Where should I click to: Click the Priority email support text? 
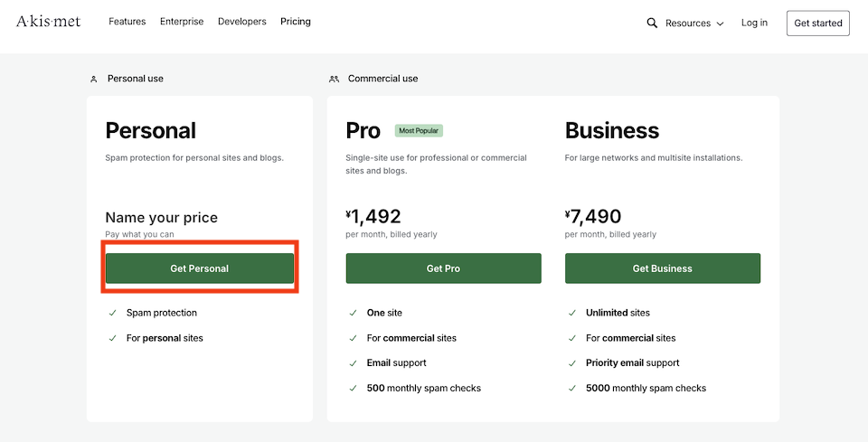pos(633,362)
